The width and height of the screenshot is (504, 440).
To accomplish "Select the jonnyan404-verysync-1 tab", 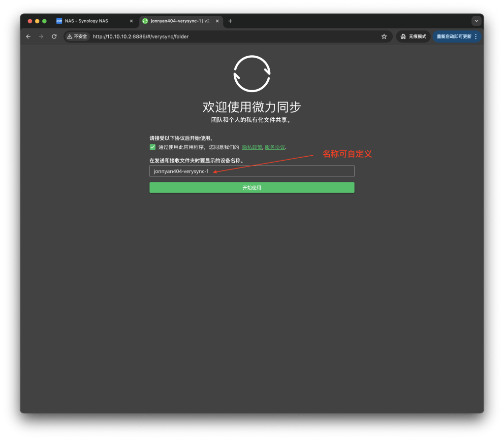I will click(x=180, y=21).
